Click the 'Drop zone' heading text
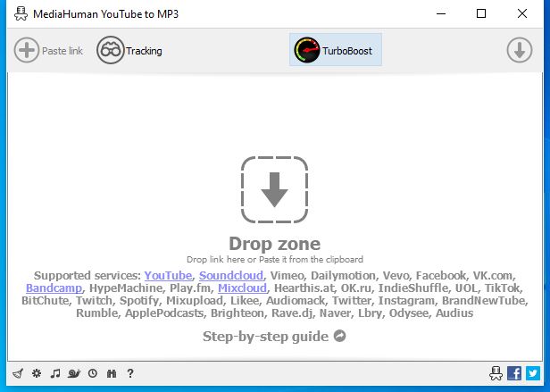Screen dimensions: 550x392 pyautogui.click(x=275, y=244)
